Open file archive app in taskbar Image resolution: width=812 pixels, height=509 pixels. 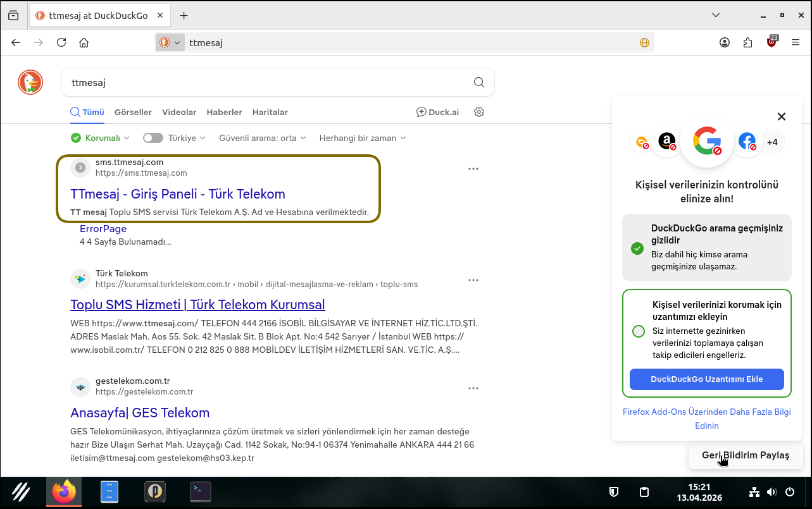[109, 492]
